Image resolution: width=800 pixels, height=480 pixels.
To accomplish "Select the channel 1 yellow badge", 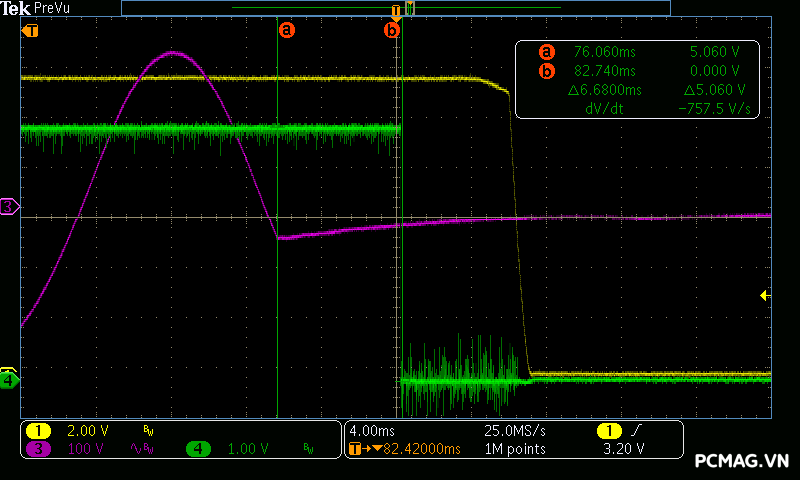I will coord(38,431).
